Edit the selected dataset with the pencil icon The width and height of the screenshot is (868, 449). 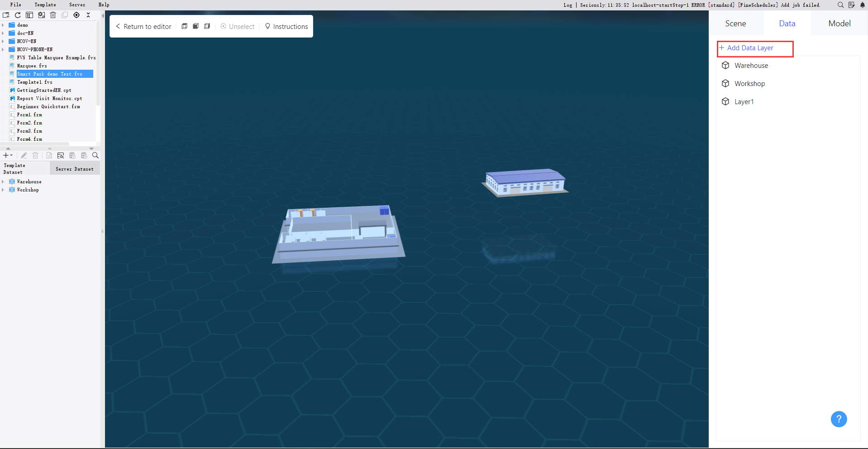[24, 155]
